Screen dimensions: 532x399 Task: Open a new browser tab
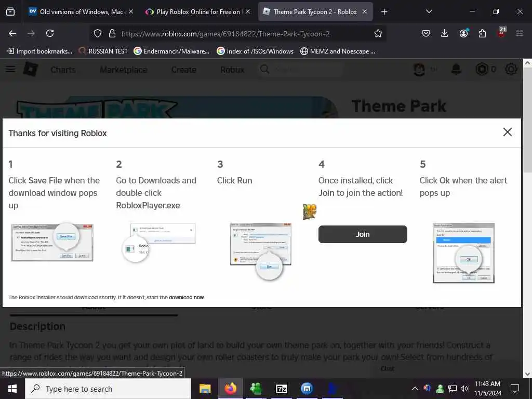tap(384, 12)
